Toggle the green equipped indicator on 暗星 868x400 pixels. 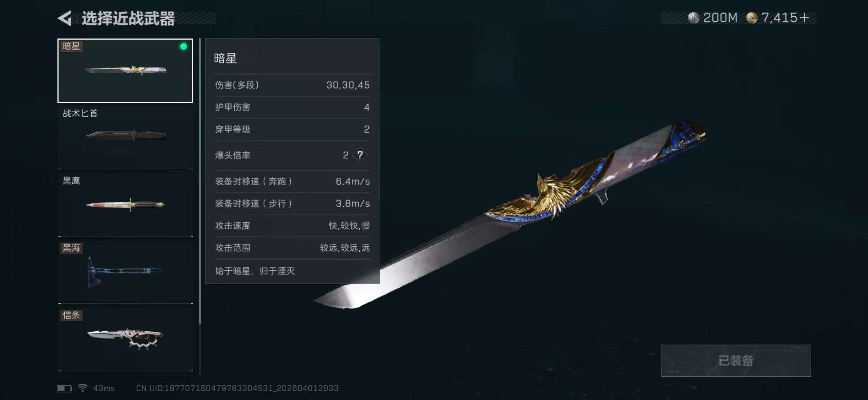pos(183,46)
